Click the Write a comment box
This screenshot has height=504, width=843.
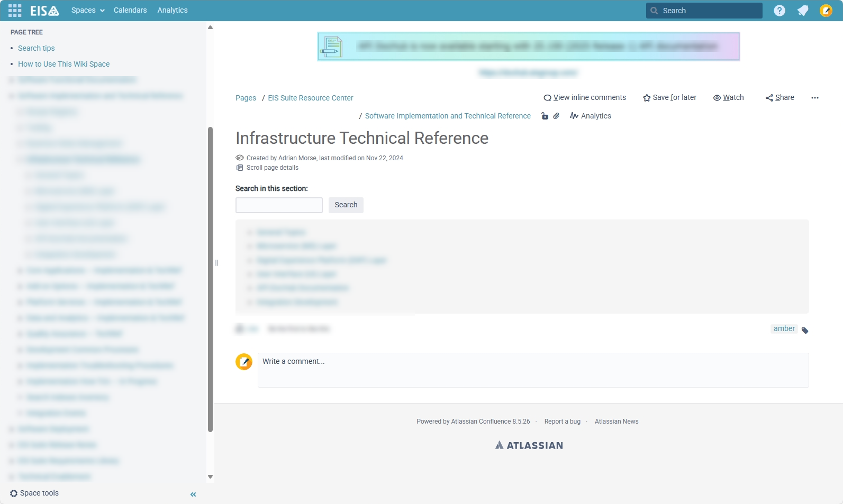[x=533, y=370]
